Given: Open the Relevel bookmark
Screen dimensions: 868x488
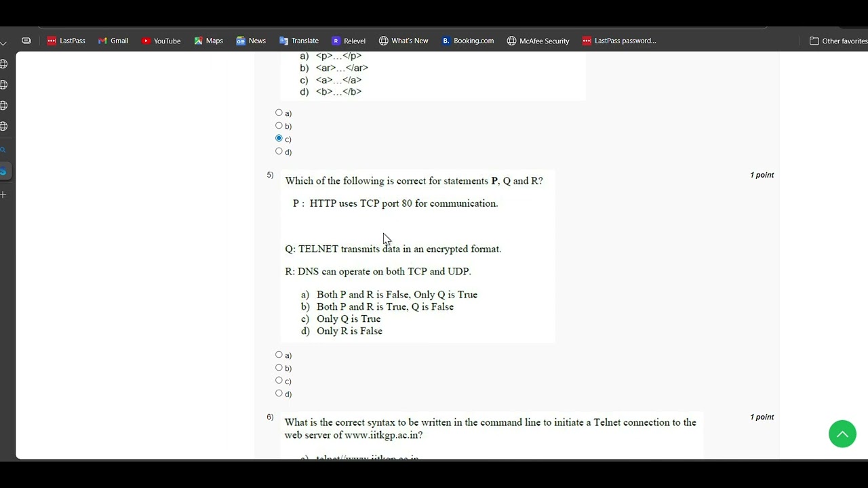Looking at the screenshot, I should [349, 41].
